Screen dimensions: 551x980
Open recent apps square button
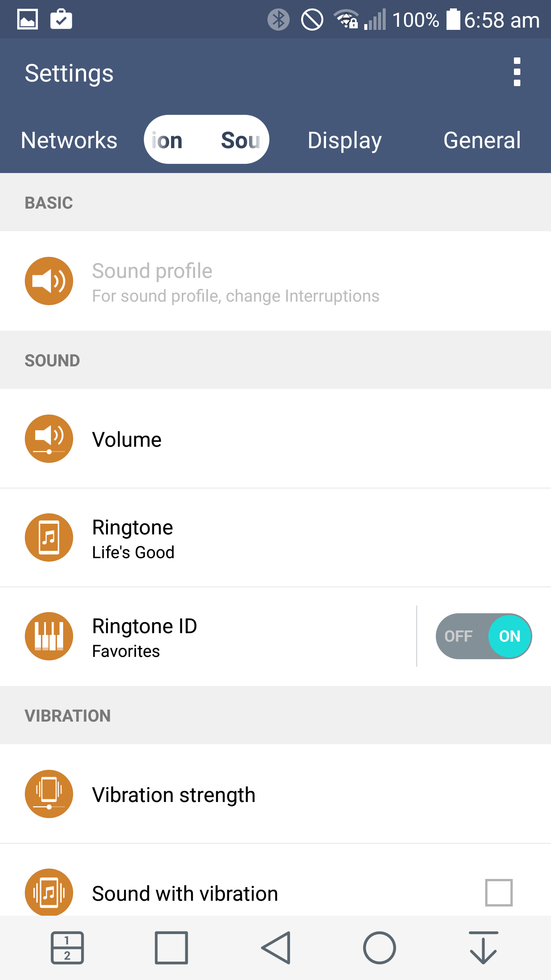pyautogui.click(x=171, y=947)
